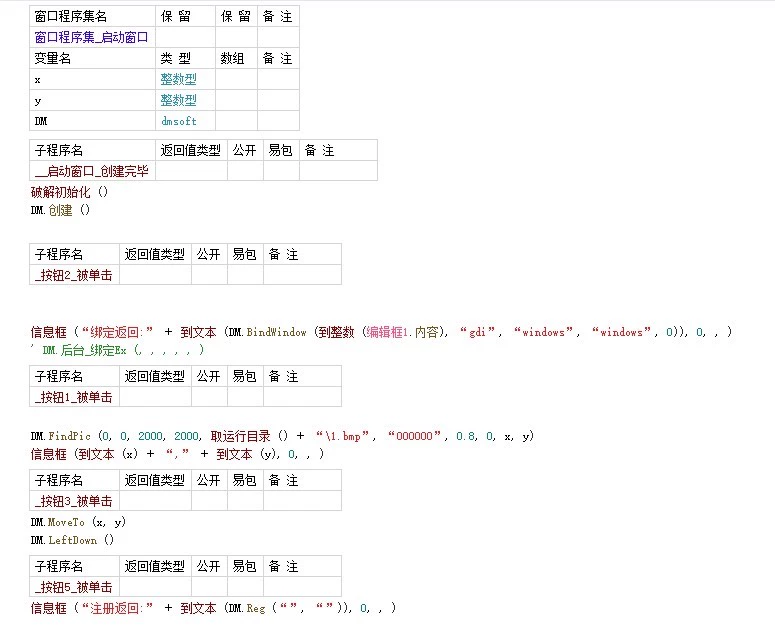Click DM.FindPic in the code
775x628 pixels.
pyautogui.click(x=61, y=436)
